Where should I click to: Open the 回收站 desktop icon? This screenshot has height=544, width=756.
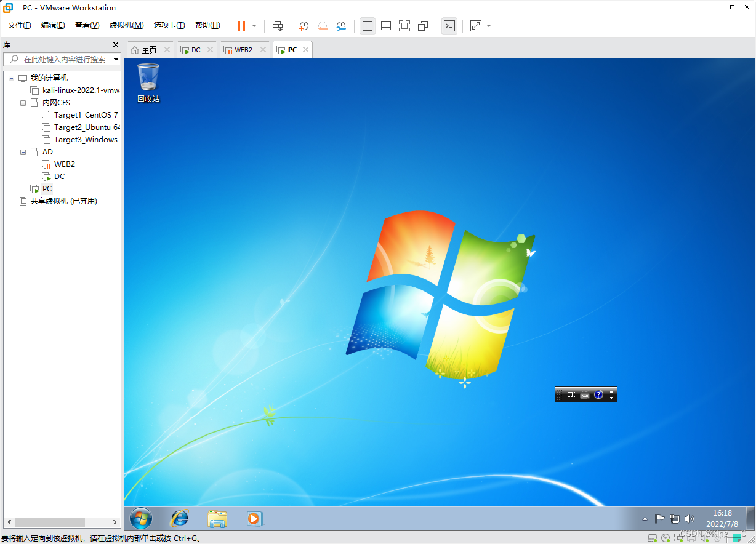148,82
